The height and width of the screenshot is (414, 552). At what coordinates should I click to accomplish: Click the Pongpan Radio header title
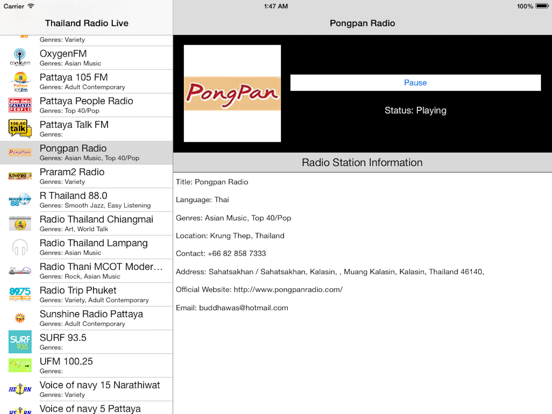coord(362,23)
